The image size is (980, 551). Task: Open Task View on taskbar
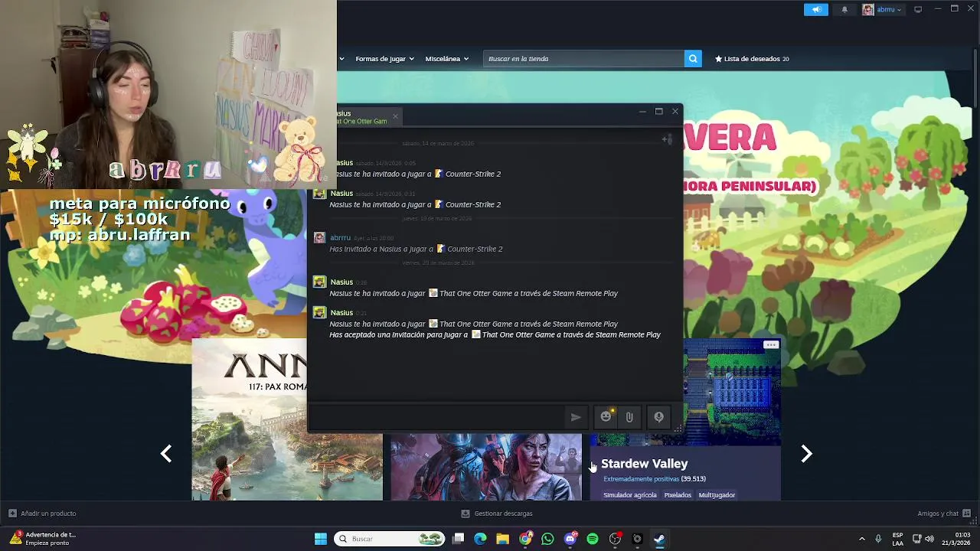coord(458,539)
